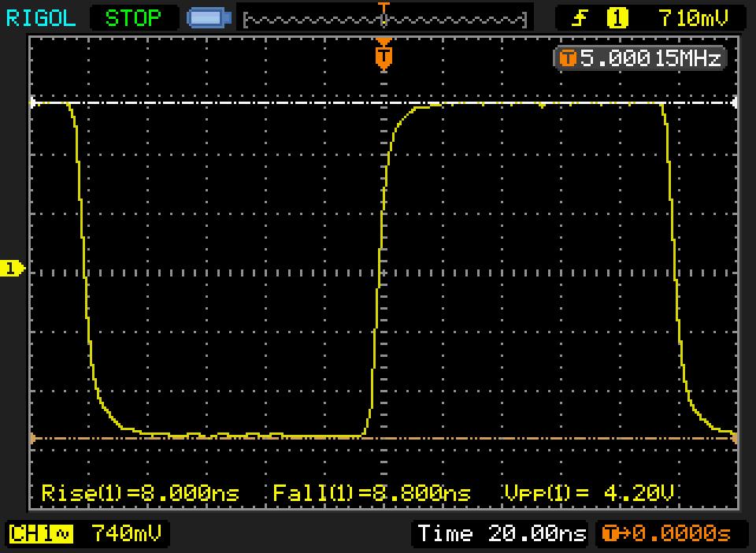Click the orange dash-dot bottom measurement cursor line

[384, 438]
